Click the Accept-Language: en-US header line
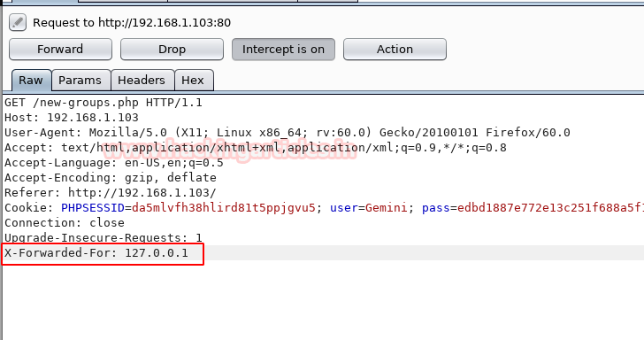Image resolution: width=644 pixels, height=340 pixels. pos(114,163)
